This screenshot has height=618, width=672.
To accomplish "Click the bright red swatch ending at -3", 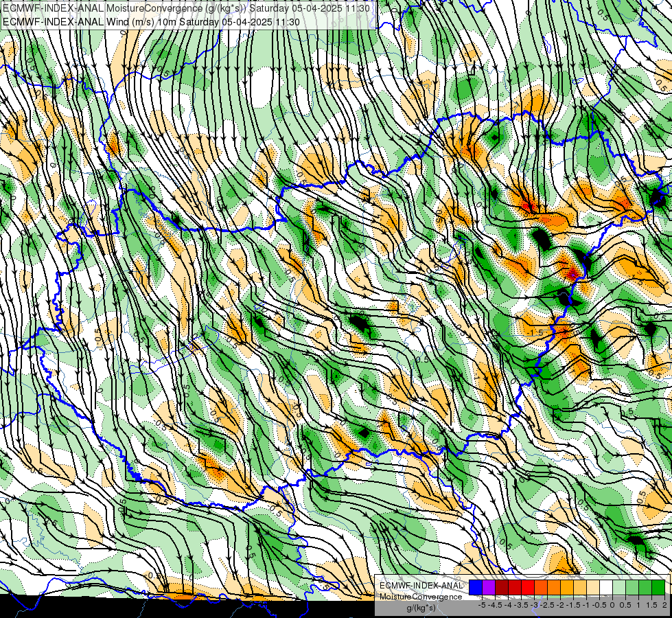I will [x=528, y=587].
